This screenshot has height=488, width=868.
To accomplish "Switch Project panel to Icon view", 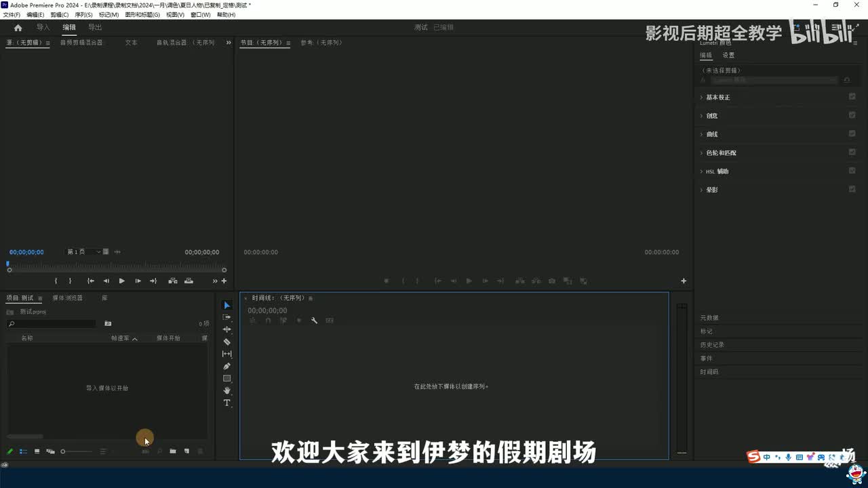I will point(37,451).
